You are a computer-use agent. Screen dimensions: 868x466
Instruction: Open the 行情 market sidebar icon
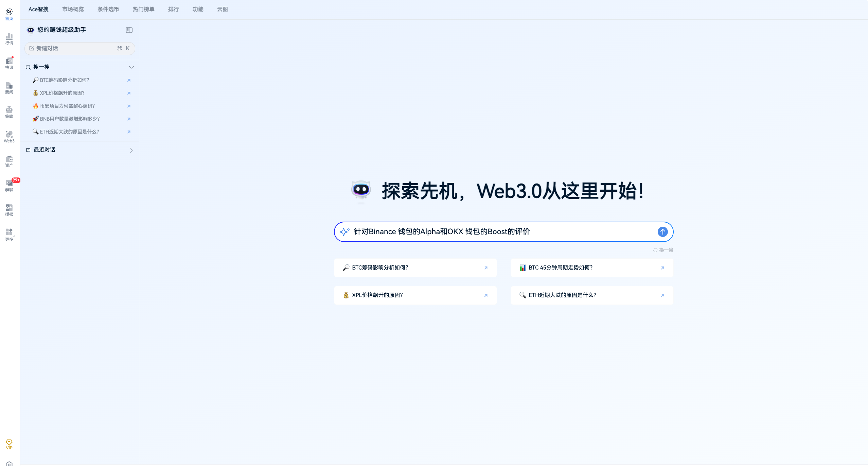click(9, 39)
